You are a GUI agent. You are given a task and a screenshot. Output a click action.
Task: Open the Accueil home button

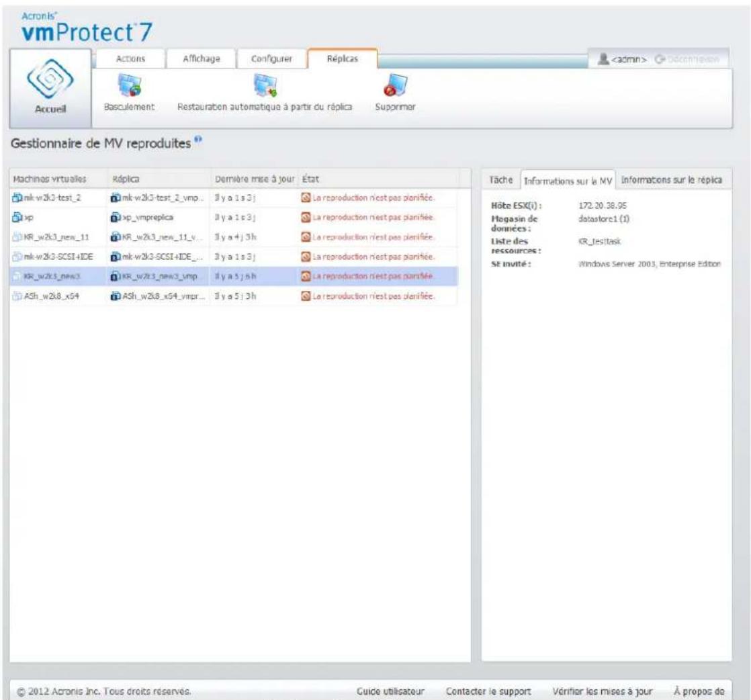pyautogui.click(x=50, y=88)
